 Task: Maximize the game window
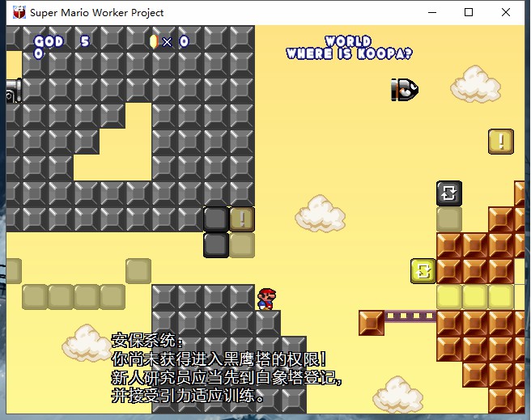point(469,12)
